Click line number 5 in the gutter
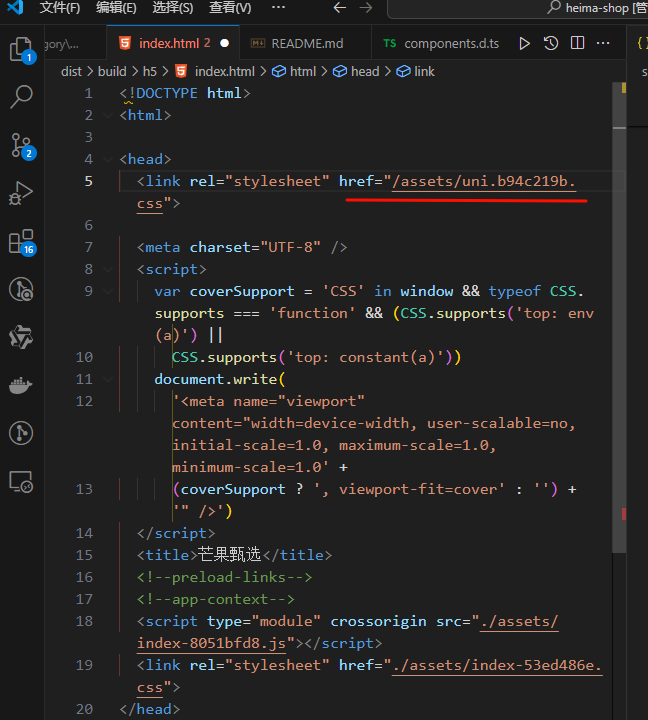Image resolution: width=648 pixels, height=720 pixels. (89, 181)
